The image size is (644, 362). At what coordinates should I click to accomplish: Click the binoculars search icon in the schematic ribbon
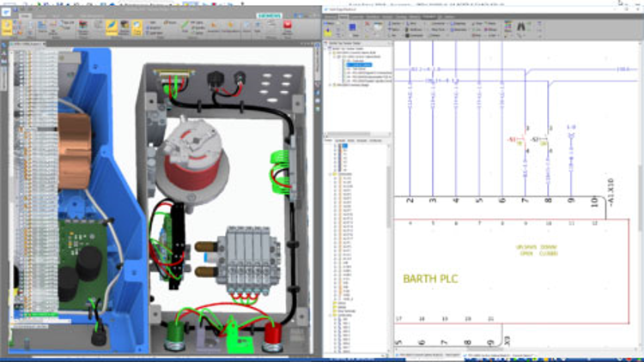[x=521, y=27]
